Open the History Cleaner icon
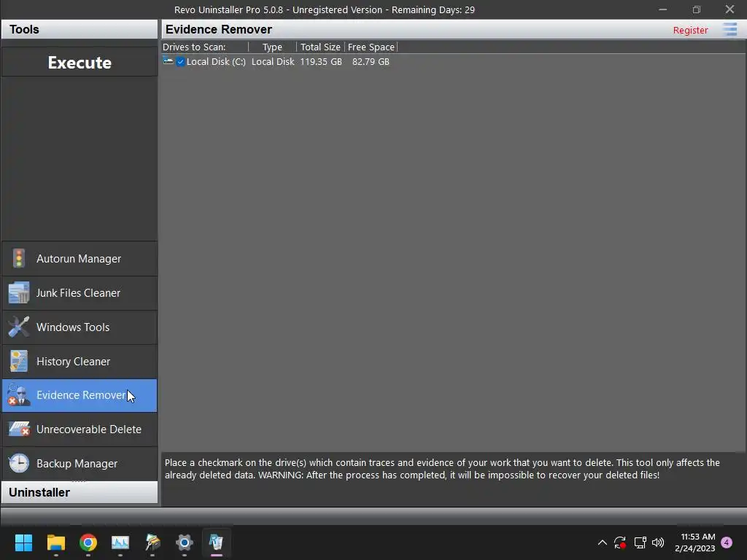 point(18,362)
